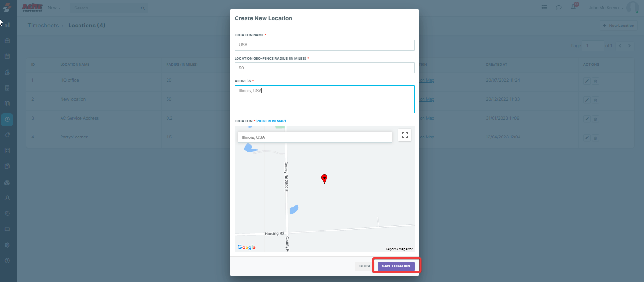Click Report a map error link
The height and width of the screenshot is (282, 644).
[399, 249]
